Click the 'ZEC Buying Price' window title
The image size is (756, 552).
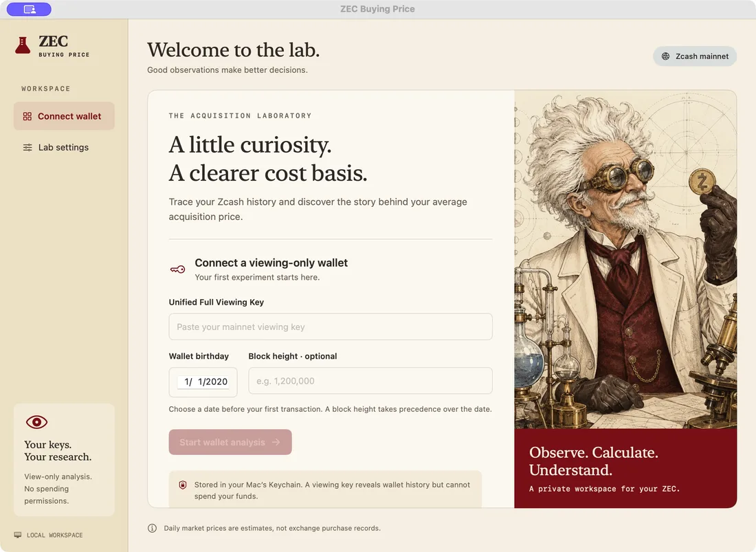377,9
